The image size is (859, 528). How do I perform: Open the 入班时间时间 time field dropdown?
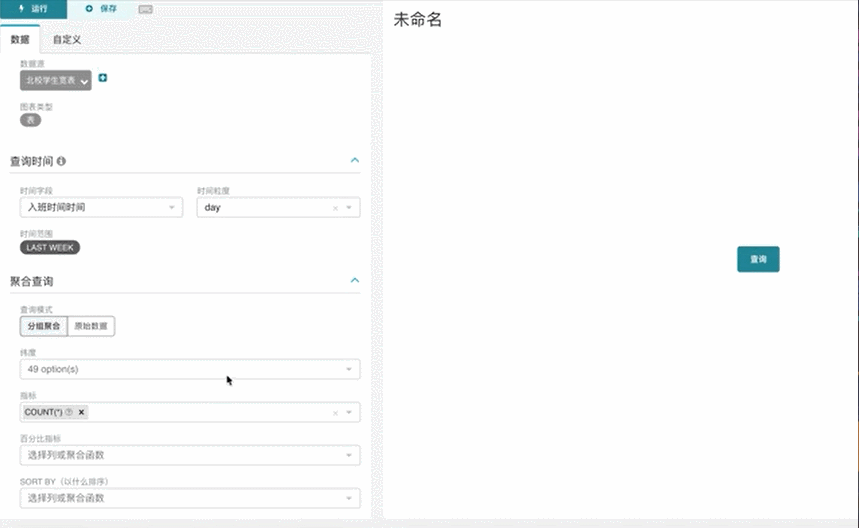coord(101,208)
